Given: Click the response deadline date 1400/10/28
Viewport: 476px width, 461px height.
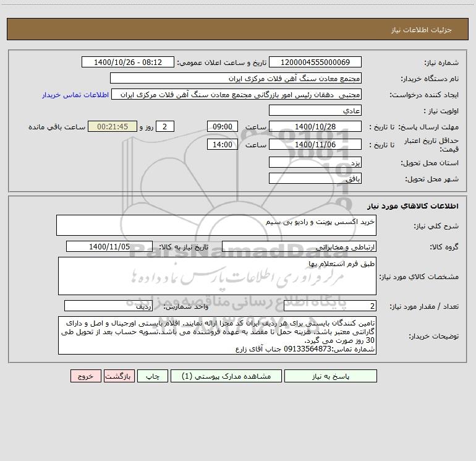Looking at the screenshot, I should click(x=315, y=126).
